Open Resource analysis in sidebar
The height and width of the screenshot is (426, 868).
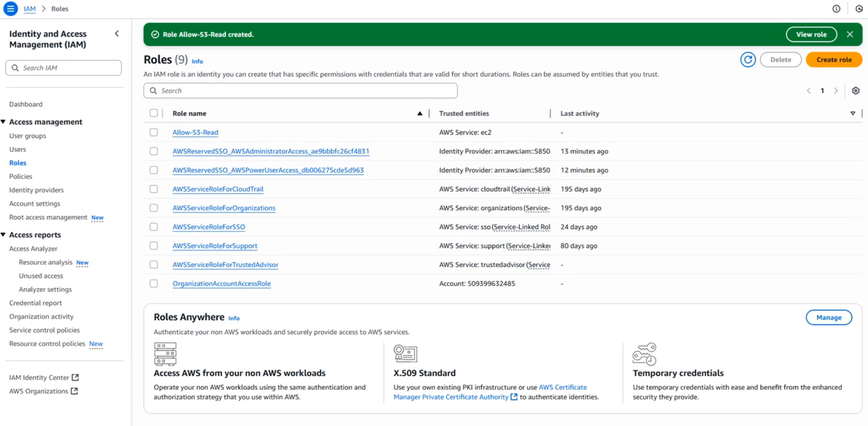click(x=45, y=262)
